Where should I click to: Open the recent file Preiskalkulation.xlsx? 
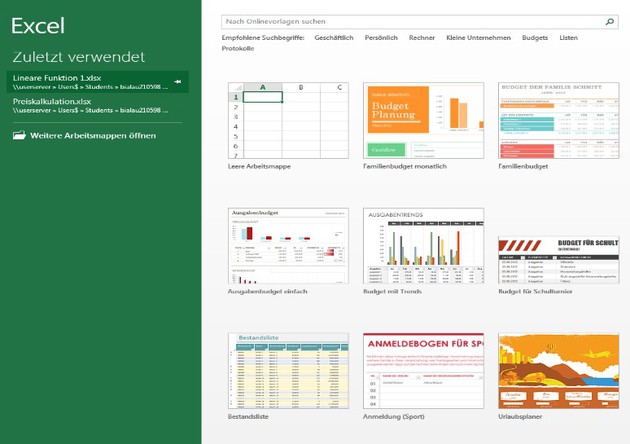(98, 106)
